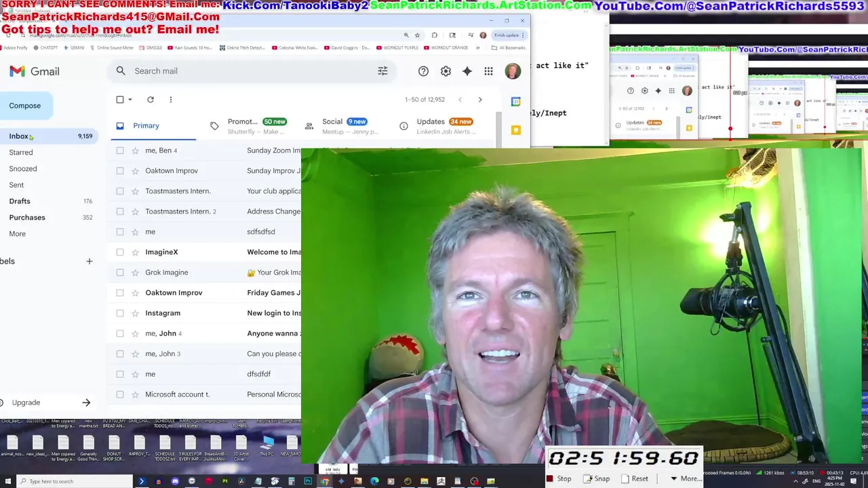This screenshot has height=488, width=868.
Task: Go to older messages page arrow
Action: pyautogui.click(x=480, y=100)
